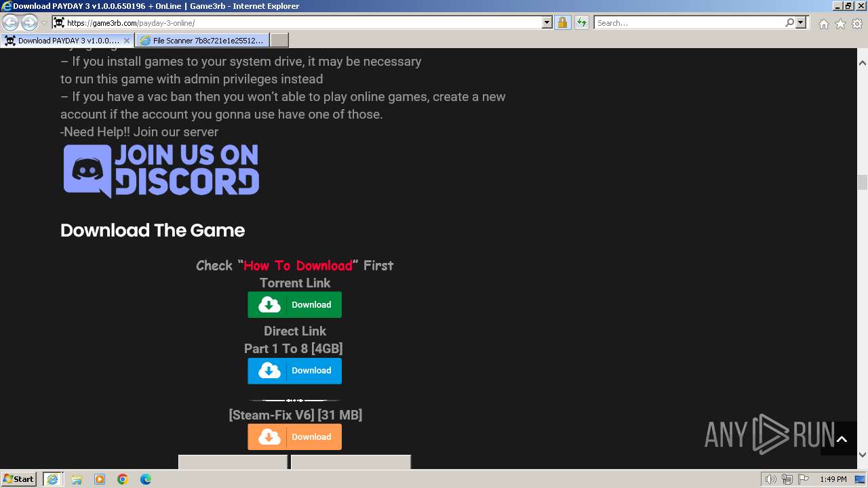Click the back-to-top arrow button

click(x=842, y=439)
